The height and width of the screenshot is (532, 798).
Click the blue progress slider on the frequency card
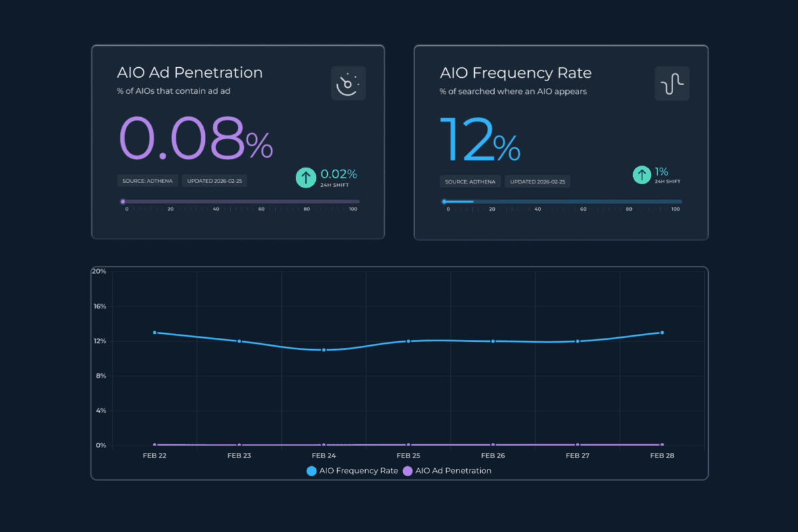pyautogui.click(x=561, y=201)
